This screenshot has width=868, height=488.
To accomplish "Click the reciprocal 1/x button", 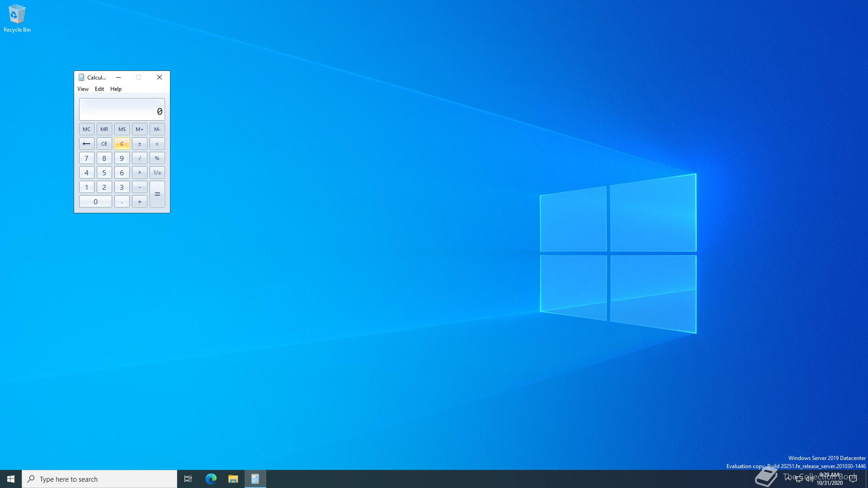I will tap(157, 173).
